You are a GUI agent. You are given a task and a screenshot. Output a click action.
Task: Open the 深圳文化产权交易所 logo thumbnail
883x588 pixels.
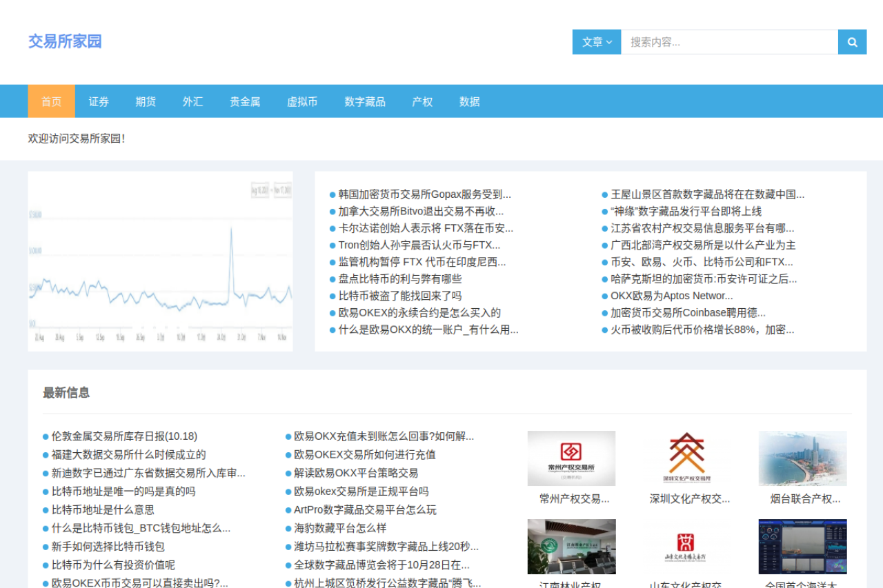[687, 458]
